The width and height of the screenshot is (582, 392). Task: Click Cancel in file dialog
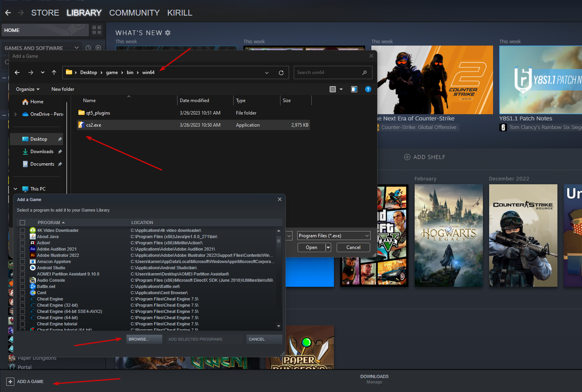pos(353,247)
